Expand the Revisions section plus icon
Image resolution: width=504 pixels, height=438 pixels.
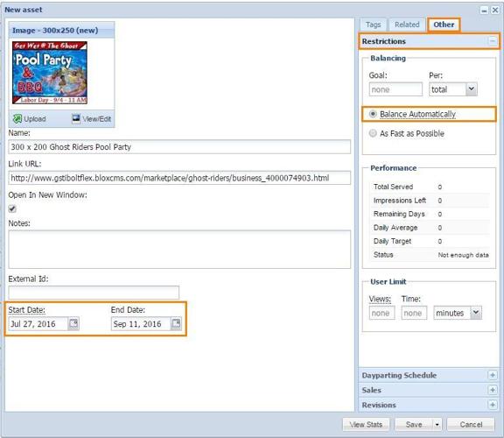tap(492, 405)
